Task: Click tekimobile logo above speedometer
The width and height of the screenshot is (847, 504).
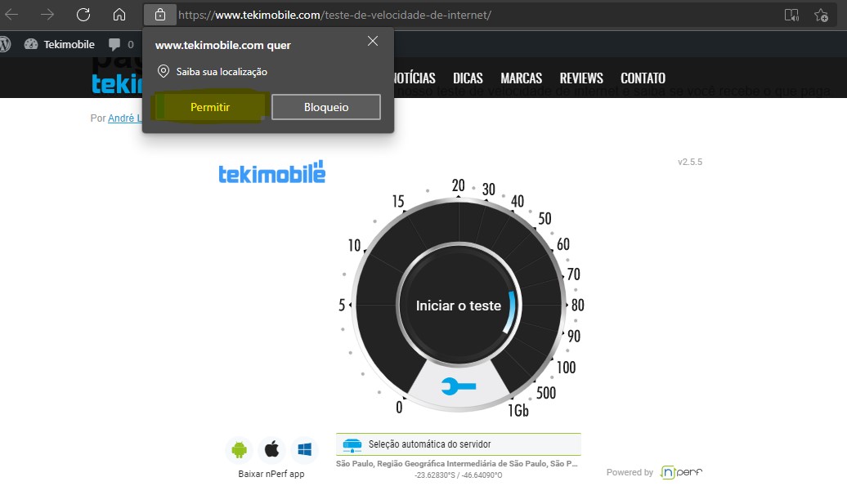Action: [x=271, y=172]
